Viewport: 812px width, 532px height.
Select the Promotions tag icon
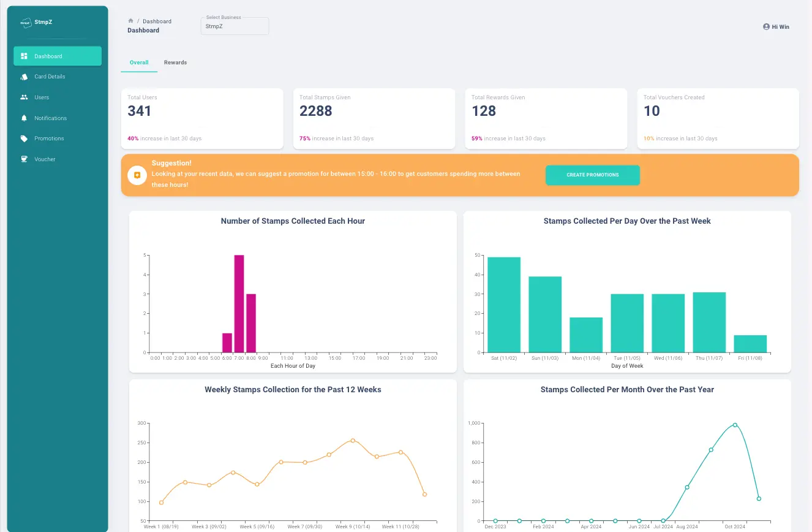23,138
